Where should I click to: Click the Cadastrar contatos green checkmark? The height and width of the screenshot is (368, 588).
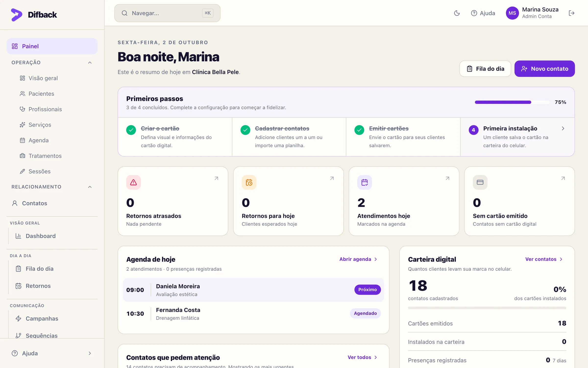[x=245, y=130]
